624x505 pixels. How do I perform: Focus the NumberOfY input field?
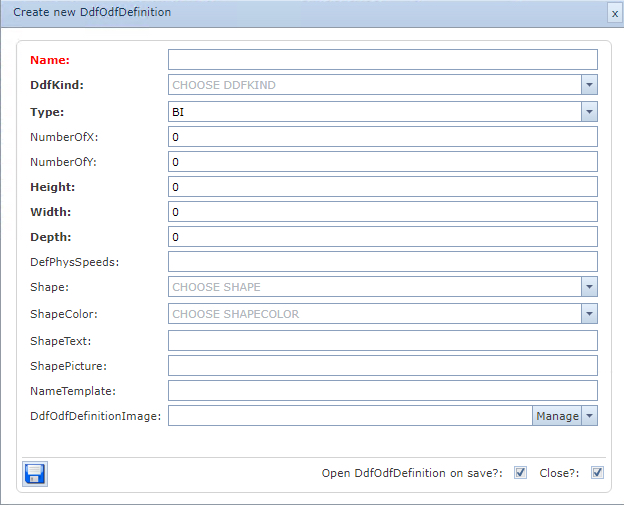pos(382,161)
